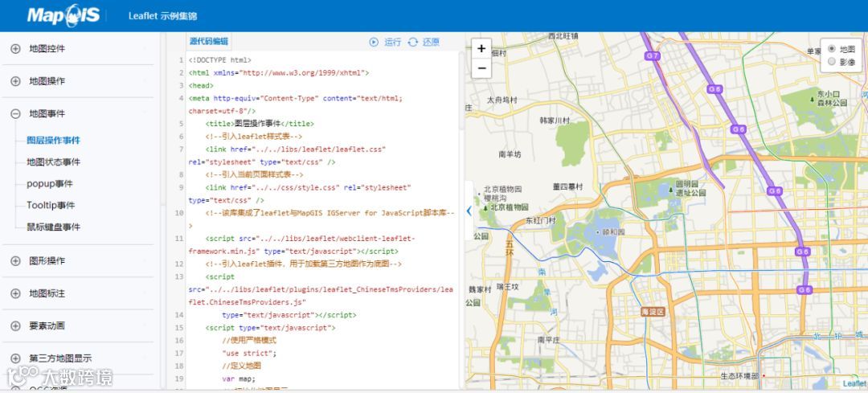This screenshot has height=393, width=868.
Task: Click the 还原 button label
Action: coord(432,42)
